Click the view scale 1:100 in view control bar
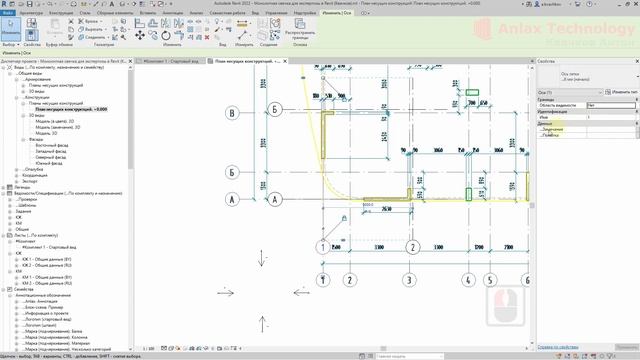Screen dimensions: 640x360 (149, 349)
